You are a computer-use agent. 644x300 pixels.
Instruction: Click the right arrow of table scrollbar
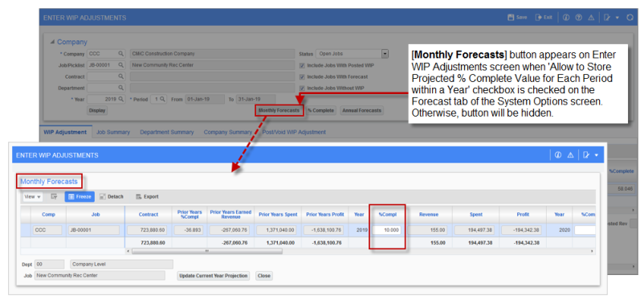click(592, 251)
